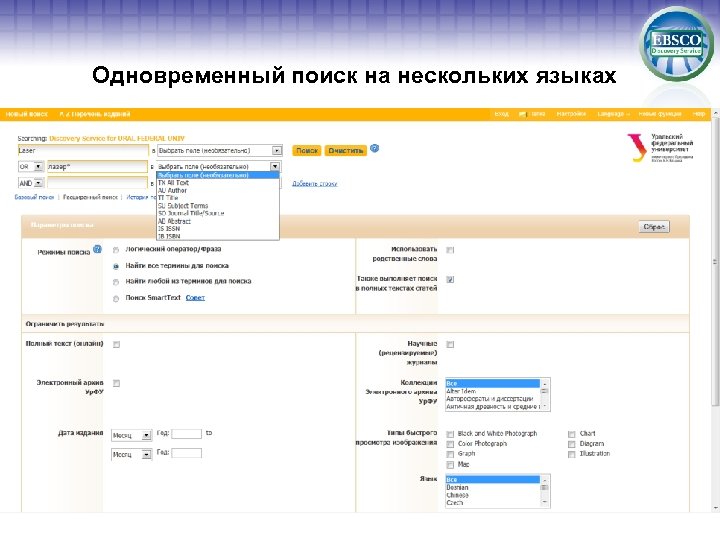Open the AND operator dropdown
The height and width of the screenshot is (540, 720).
(x=31, y=183)
